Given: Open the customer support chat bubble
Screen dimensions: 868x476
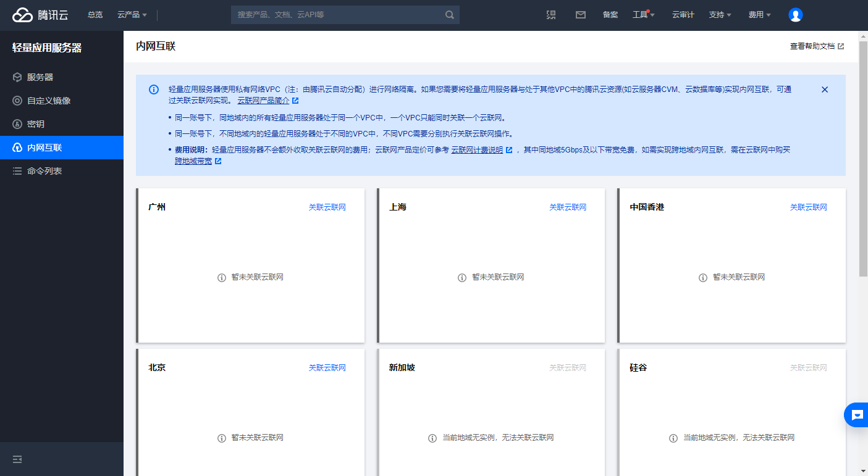Looking at the screenshot, I should click(857, 415).
